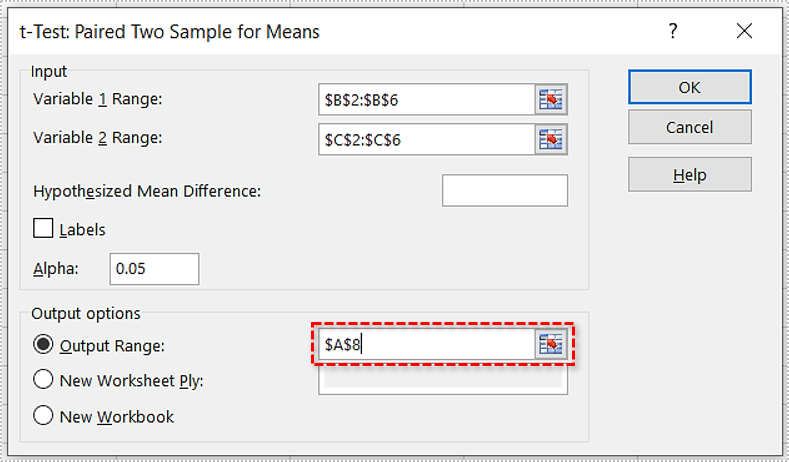Click the dialog title bar text

(x=170, y=31)
